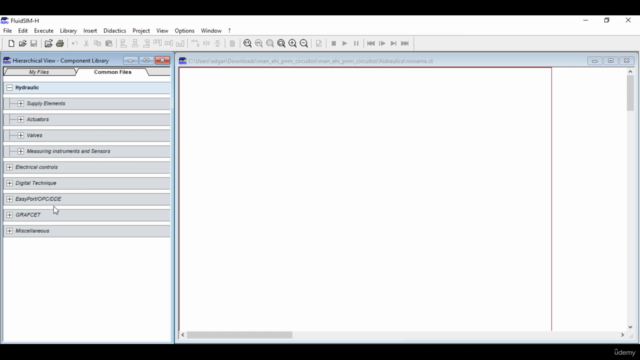Maximize the circuit document window
This screenshot has width=640, height=360.
pos(611,61)
